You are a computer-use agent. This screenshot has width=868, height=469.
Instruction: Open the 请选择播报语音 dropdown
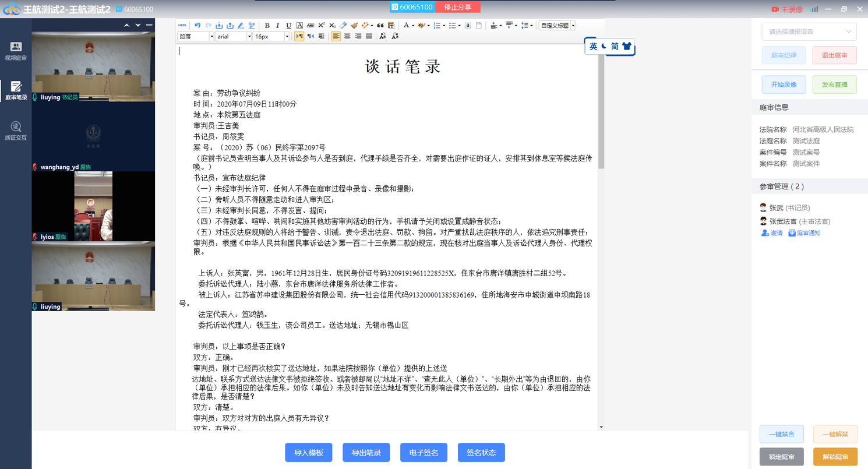point(809,31)
